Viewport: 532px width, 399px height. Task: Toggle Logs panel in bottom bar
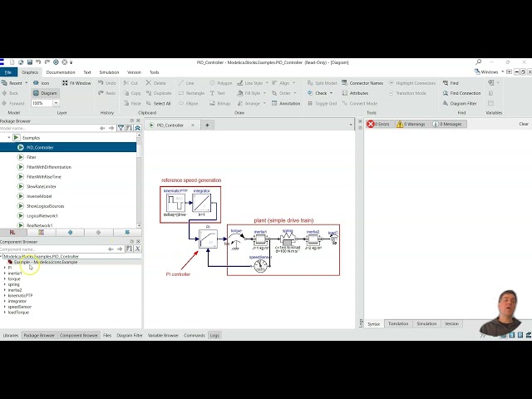click(214, 335)
